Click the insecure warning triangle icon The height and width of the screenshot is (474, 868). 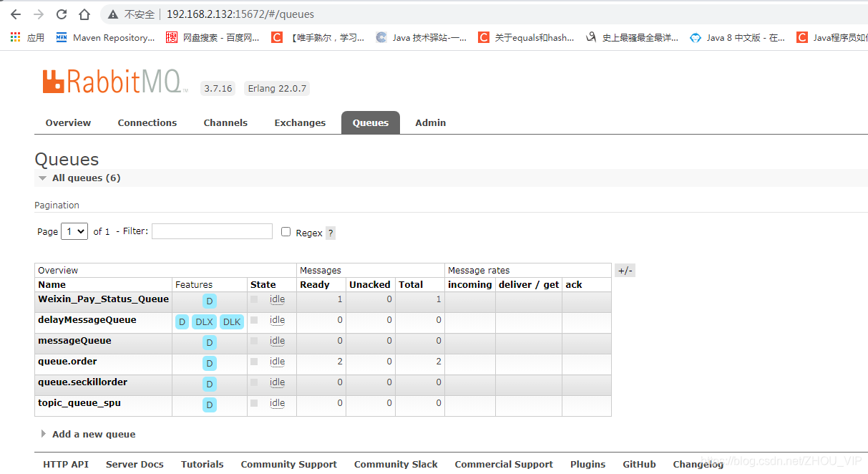click(x=113, y=14)
